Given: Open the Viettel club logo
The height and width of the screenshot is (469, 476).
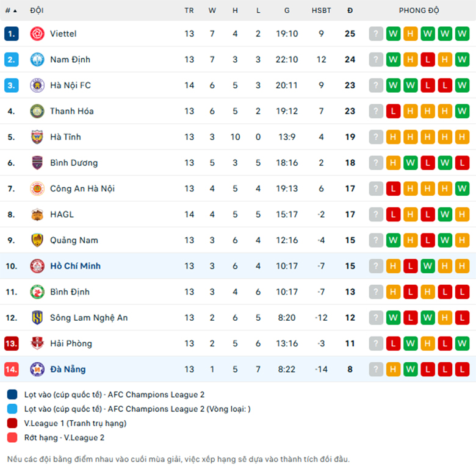Looking at the screenshot, I should coord(37,34).
